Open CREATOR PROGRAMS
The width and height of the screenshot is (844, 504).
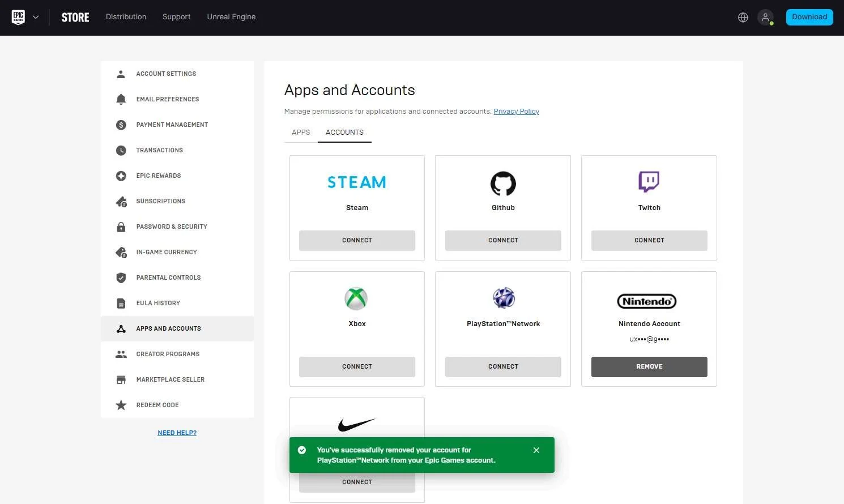tap(177, 354)
